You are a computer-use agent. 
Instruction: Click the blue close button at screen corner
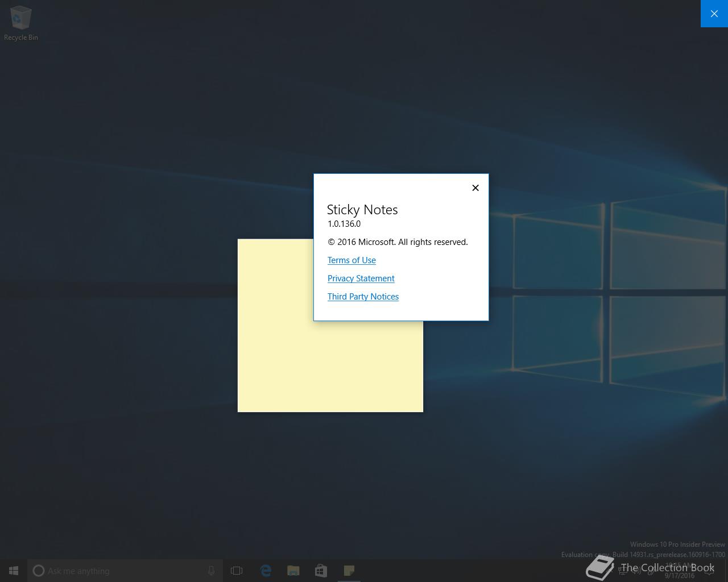pos(714,14)
